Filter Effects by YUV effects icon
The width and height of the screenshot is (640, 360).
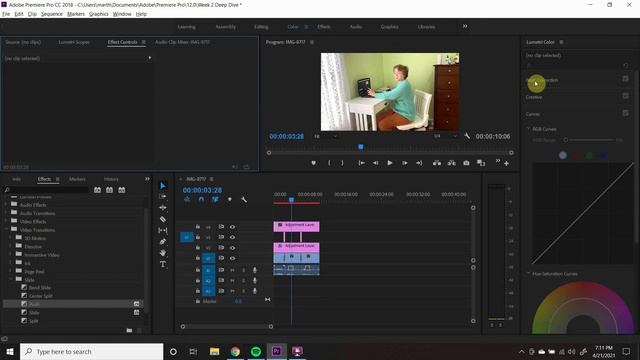[x=122, y=190]
